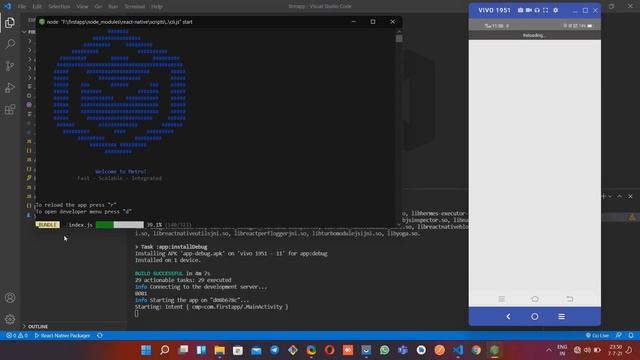Screen dimensions: 640x360
Task: Tap the phone's on-screen home key
Action: (535, 299)
